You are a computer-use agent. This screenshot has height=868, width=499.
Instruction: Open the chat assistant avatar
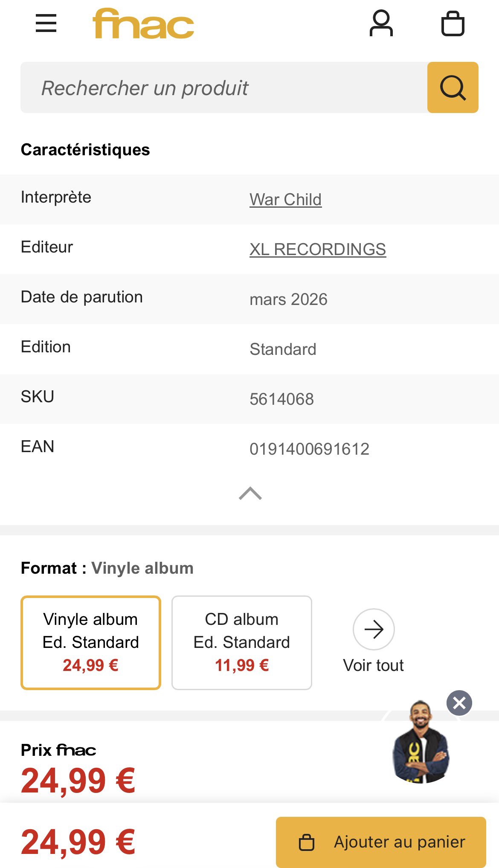click(x=421, y=743)
